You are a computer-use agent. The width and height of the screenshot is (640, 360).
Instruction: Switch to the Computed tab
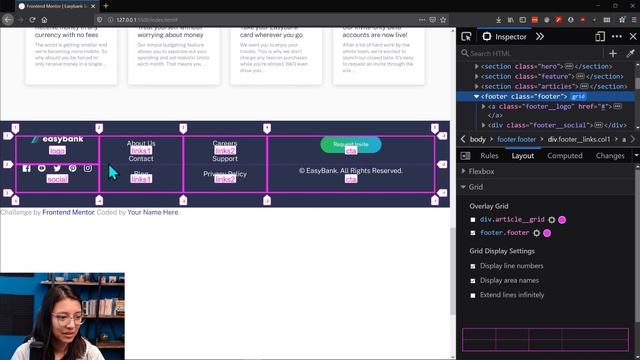565,156
